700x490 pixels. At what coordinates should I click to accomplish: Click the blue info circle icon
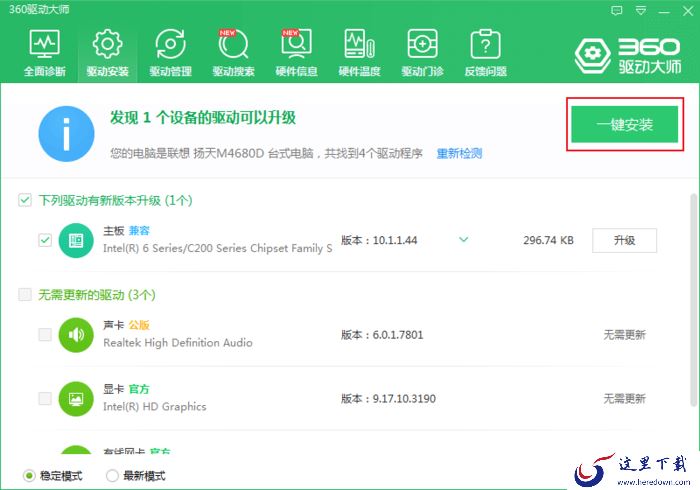[67, 133]
